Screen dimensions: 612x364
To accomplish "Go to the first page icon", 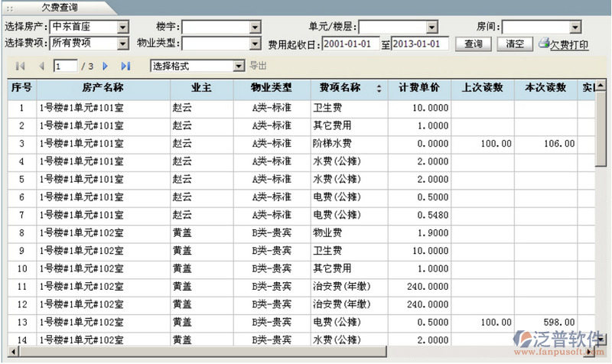I will point(21,67).
